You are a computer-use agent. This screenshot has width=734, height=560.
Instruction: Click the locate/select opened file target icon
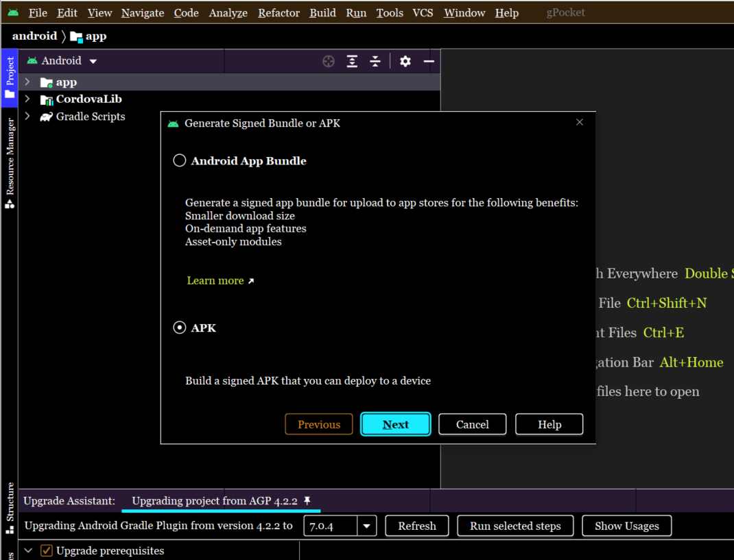point(329,61)
